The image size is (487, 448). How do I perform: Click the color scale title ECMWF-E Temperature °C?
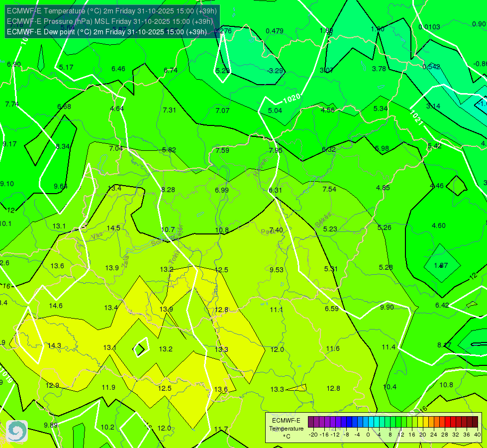click(x=286, y=429)
